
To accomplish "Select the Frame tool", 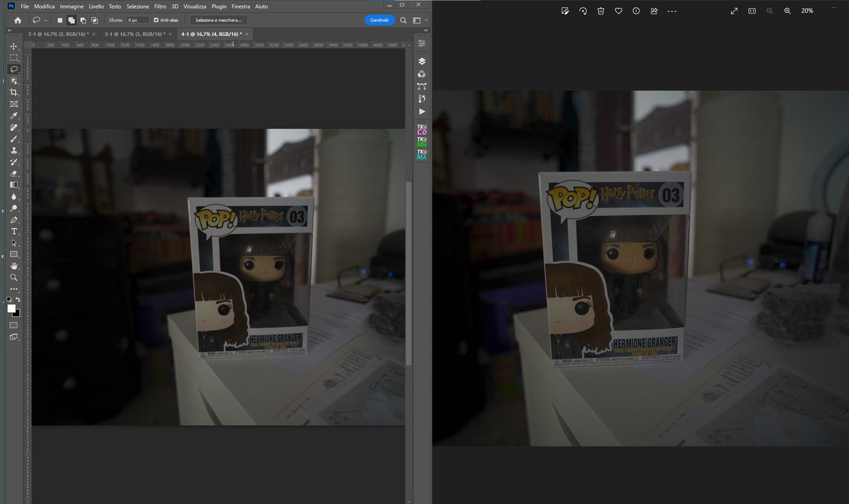I will [x=14, y=104].
